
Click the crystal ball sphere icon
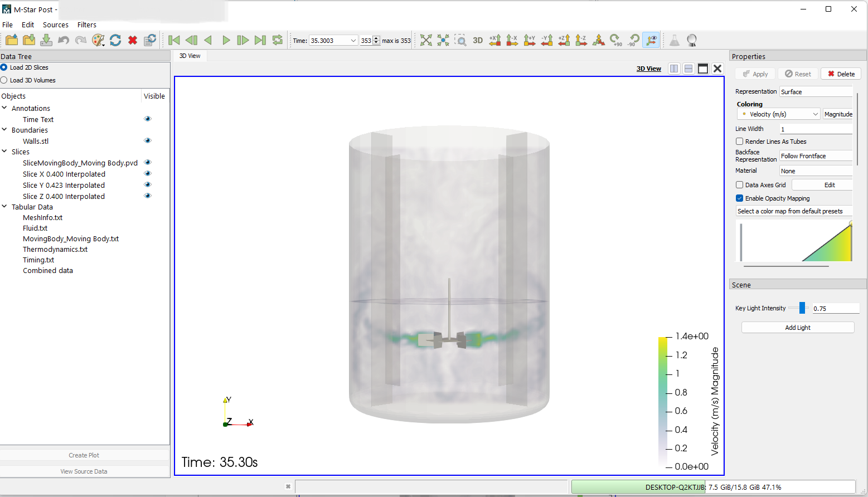692,40
